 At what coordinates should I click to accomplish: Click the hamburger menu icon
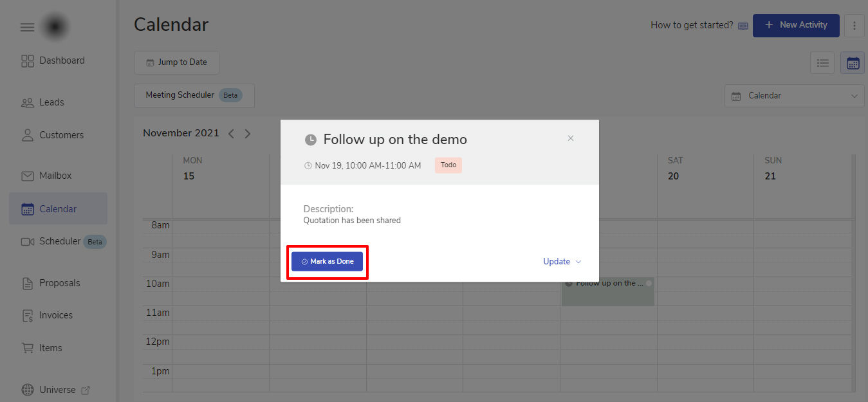[27, 27]
